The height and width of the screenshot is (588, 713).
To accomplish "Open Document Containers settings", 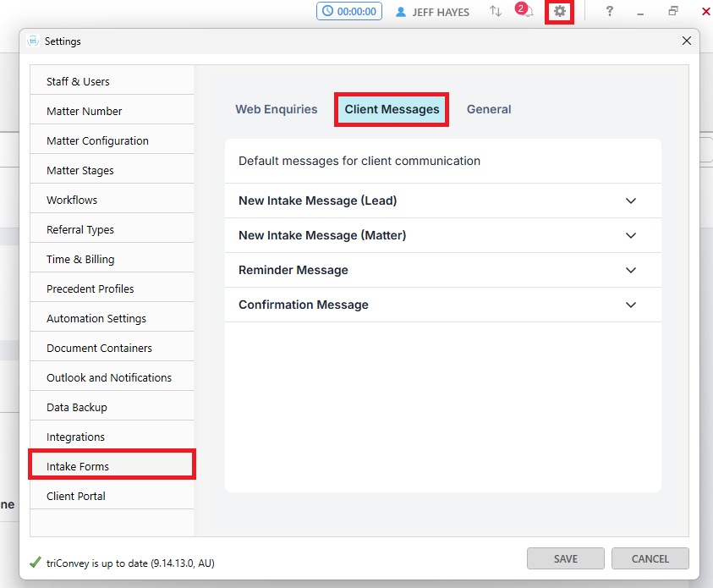I will [112, 348].
